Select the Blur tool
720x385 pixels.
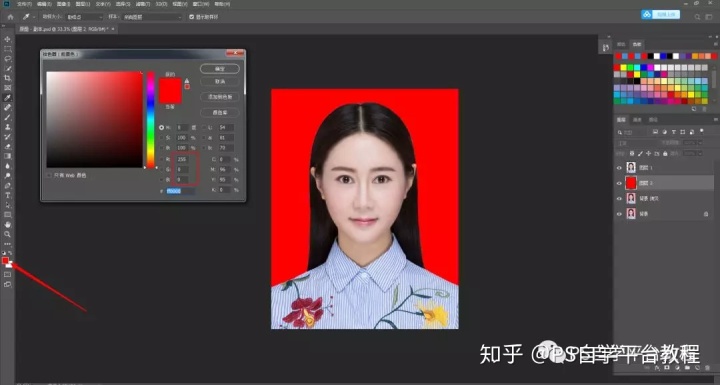7,166
